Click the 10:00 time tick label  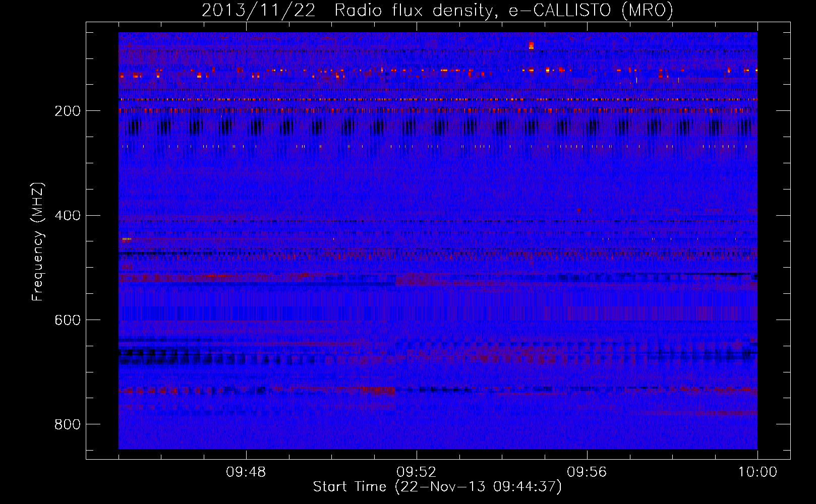click(757, 472)
